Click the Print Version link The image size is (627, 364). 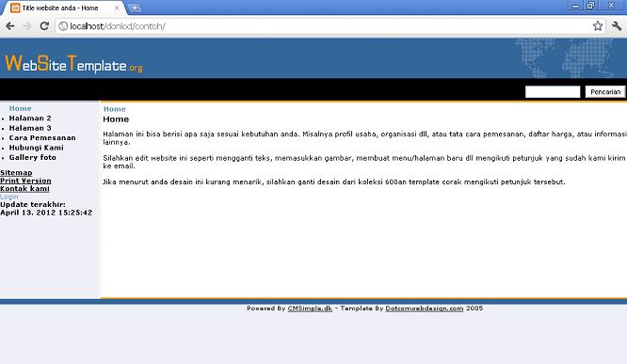point(25,181)
